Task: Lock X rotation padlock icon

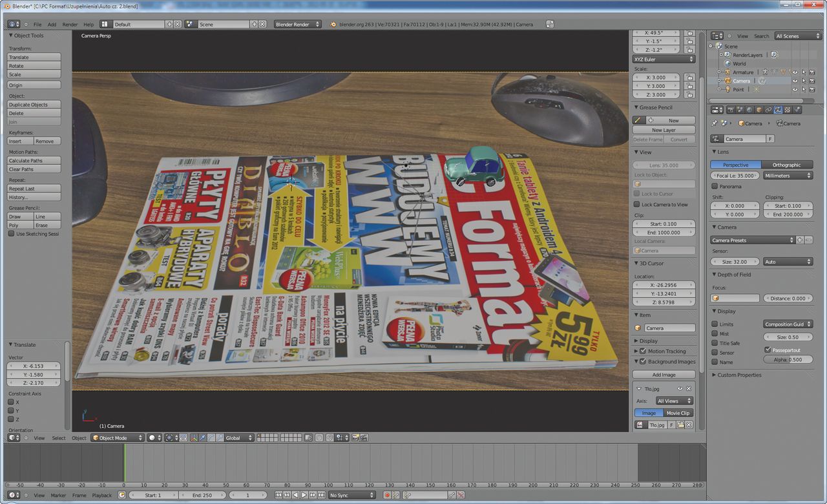Action: [x=689, y=32]
